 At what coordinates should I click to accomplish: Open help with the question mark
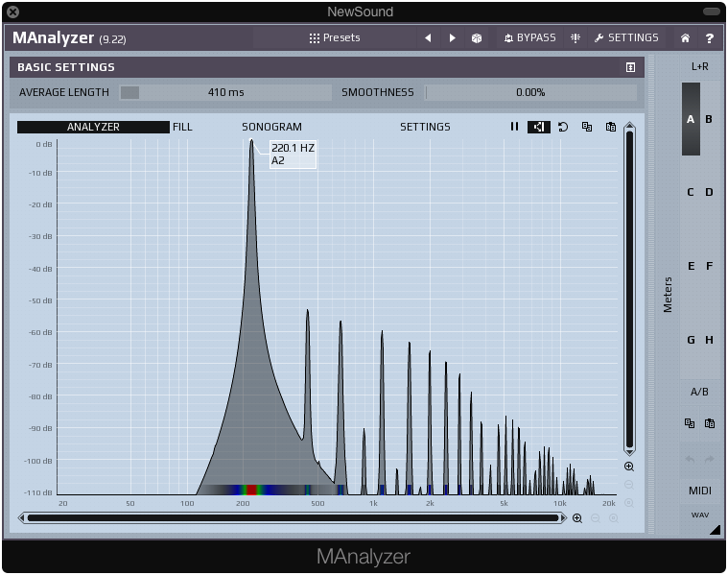click(x=710, y=38)
